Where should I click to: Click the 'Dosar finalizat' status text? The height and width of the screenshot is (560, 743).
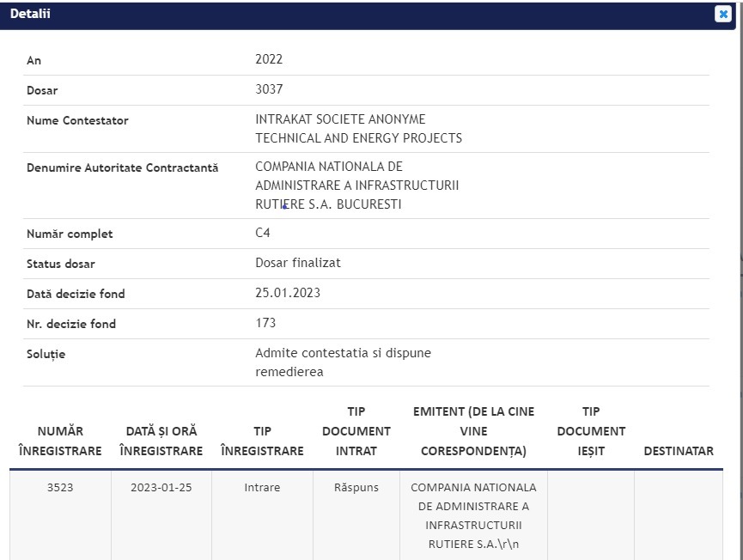pos(297,263)
